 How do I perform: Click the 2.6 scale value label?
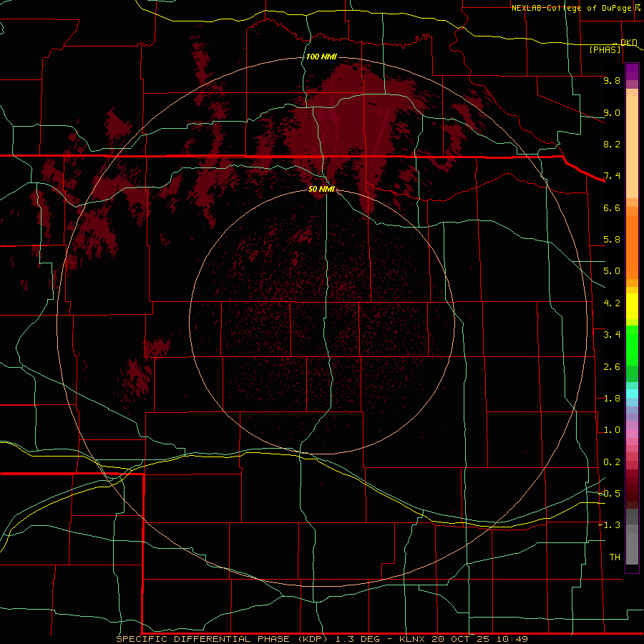(612, 367)
